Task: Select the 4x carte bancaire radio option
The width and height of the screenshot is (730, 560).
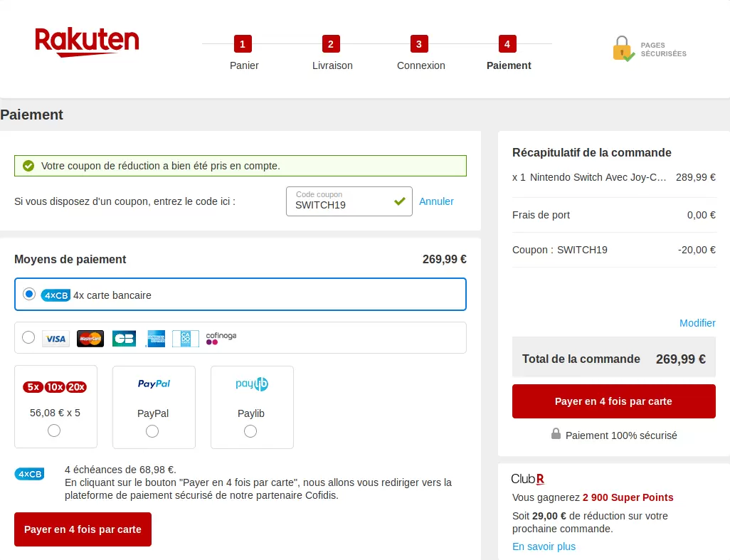Action: click(x=29, y=294)
